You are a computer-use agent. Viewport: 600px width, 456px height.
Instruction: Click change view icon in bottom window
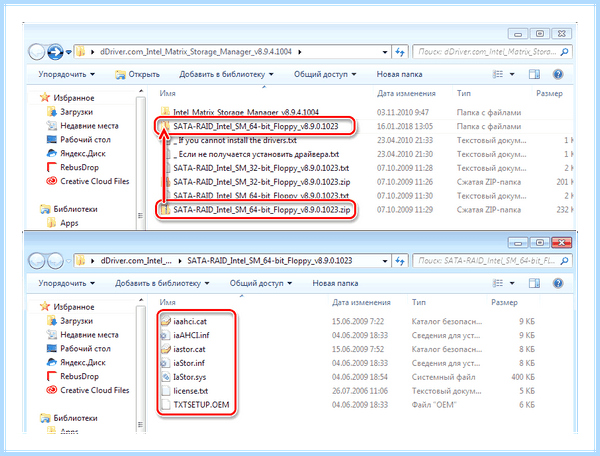(x=497, y=283)
